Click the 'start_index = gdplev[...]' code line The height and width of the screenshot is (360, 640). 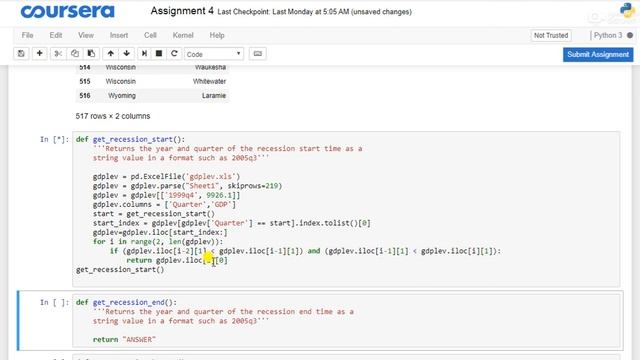click(231, 223)
